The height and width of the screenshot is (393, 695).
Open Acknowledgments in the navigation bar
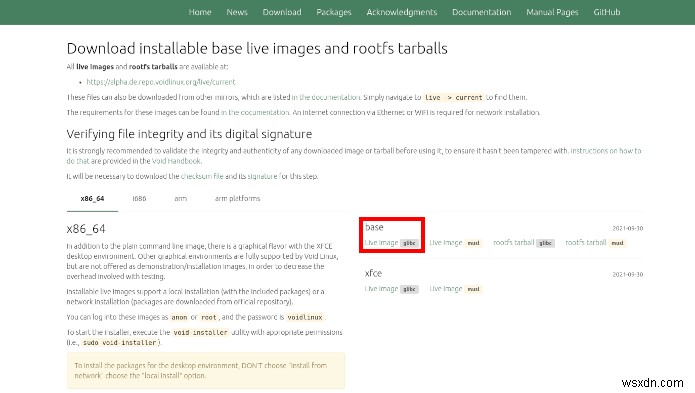(402, 12)
